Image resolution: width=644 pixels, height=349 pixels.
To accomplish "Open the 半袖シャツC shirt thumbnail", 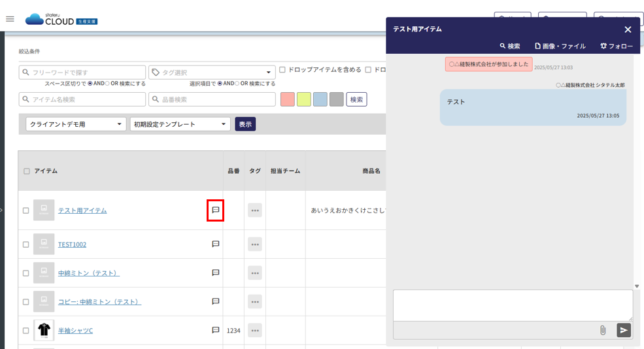I will (44, 331).
